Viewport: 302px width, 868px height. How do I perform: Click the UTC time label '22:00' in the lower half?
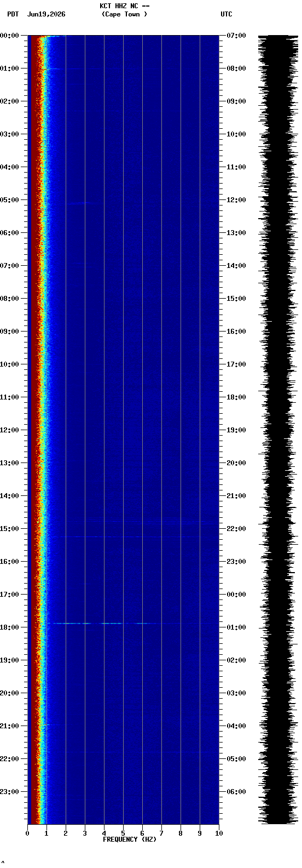point(236,529)
